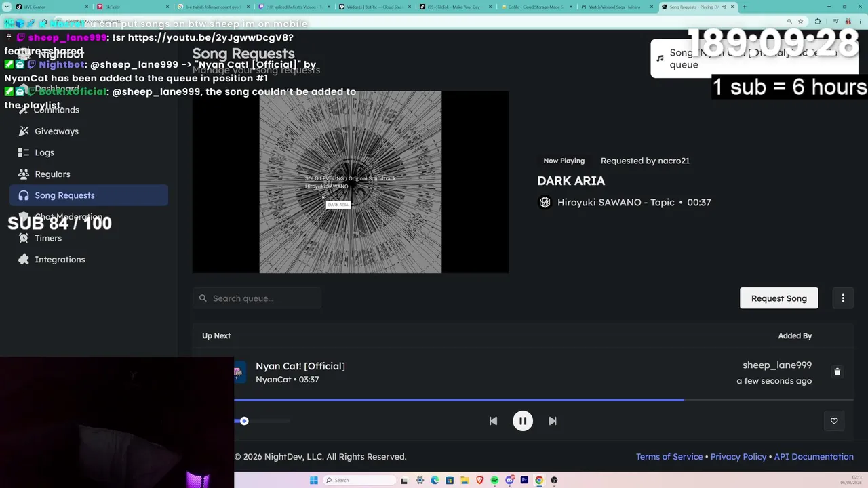The height and width of the screenshot is (488, 868).
Task: Launch Microsoft Edge from the taskbar
Action: pos(435,480)
